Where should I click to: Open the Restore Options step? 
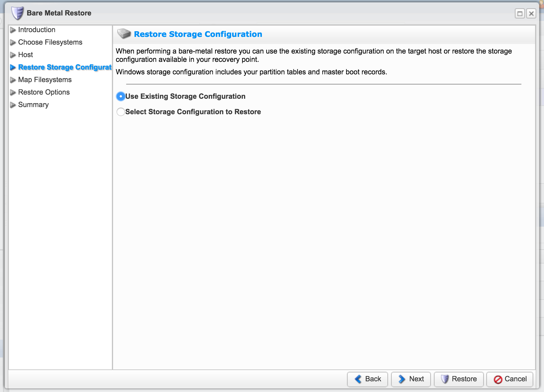coord(44,92)
